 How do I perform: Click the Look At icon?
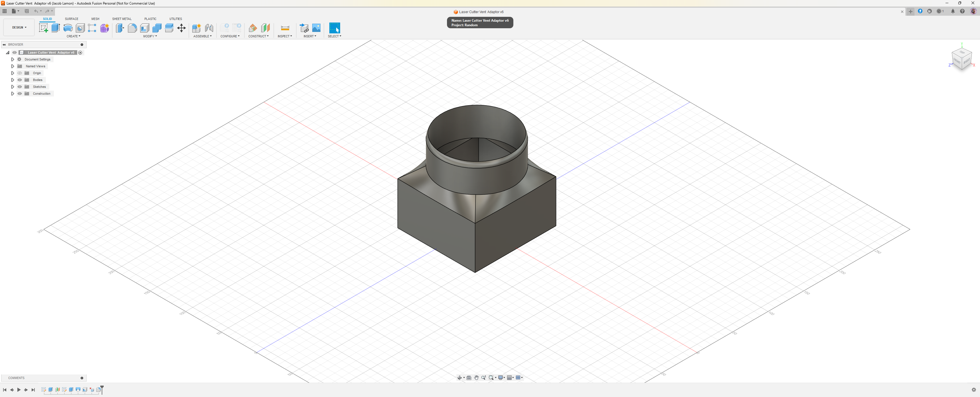(469, 378)
